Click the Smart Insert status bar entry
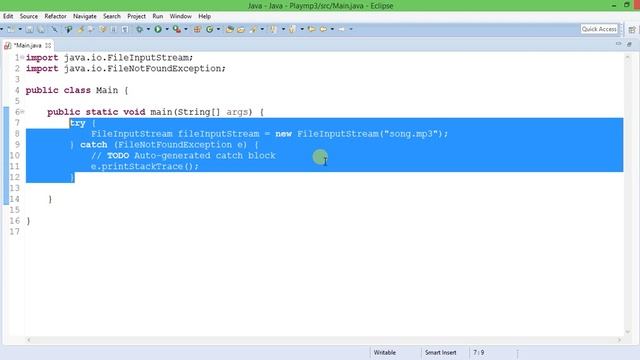The height and width of the screenshot is (360, 640). (x=440, y=352)
